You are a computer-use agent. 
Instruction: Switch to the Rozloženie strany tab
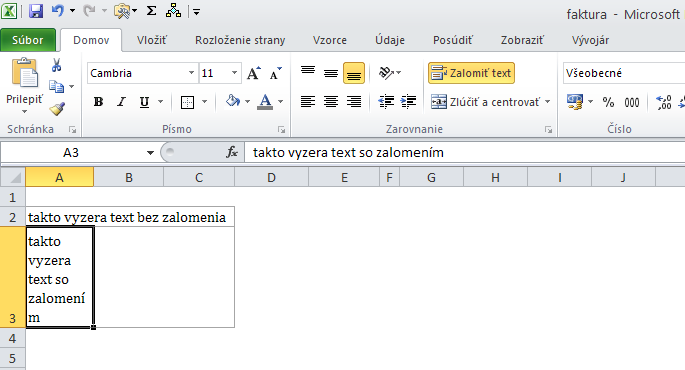[240, 40]
